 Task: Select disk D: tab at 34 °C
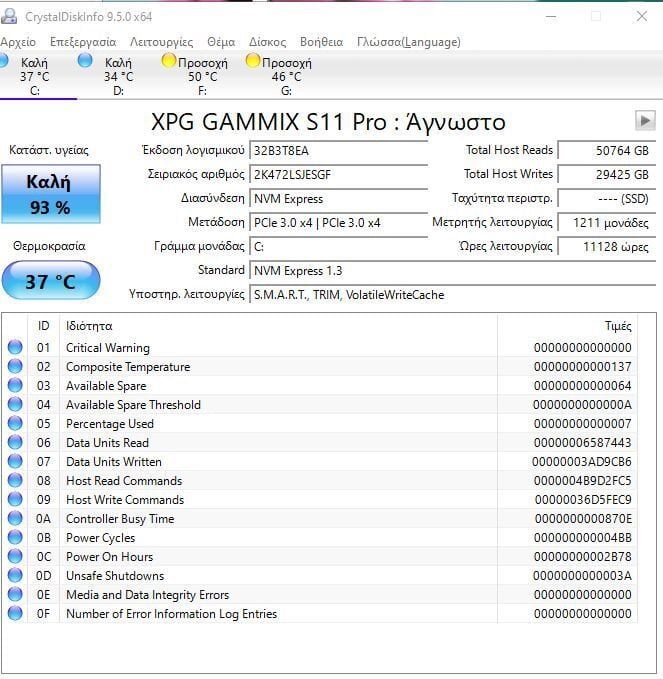pos(118,77)
